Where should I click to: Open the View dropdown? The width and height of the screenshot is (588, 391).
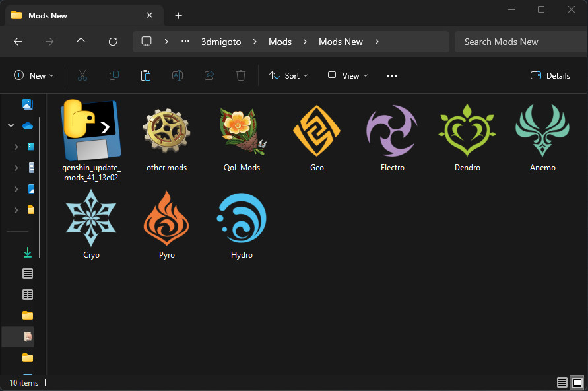click(x=347, y=75)
